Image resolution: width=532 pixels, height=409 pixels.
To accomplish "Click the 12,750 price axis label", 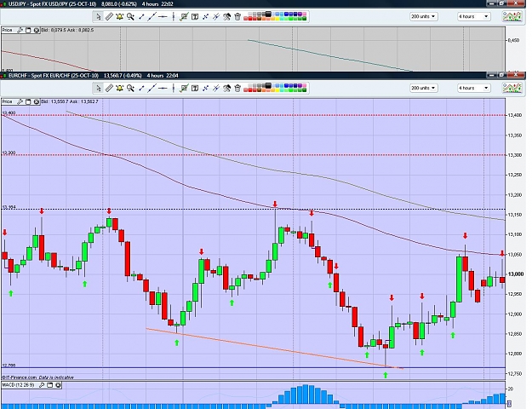I will pos(514,374).
